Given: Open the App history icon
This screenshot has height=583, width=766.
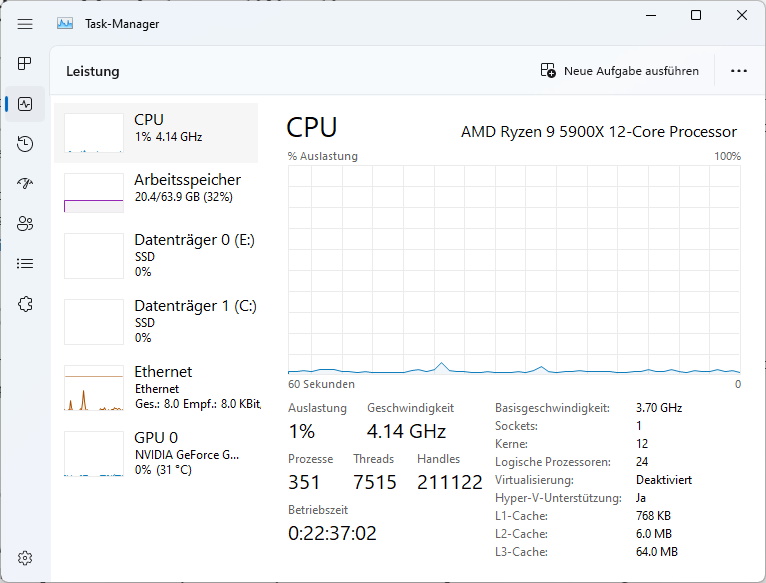Looking at the screenshot, I should [25, 144].
